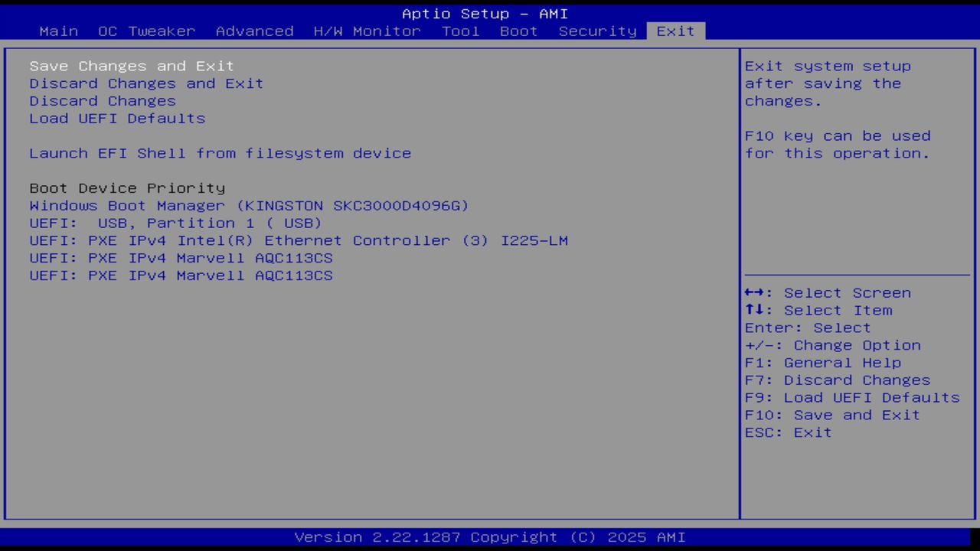Viewport: 980px width, 551px height.
Task: Open the Advanced tab
Action: point(255,31)
